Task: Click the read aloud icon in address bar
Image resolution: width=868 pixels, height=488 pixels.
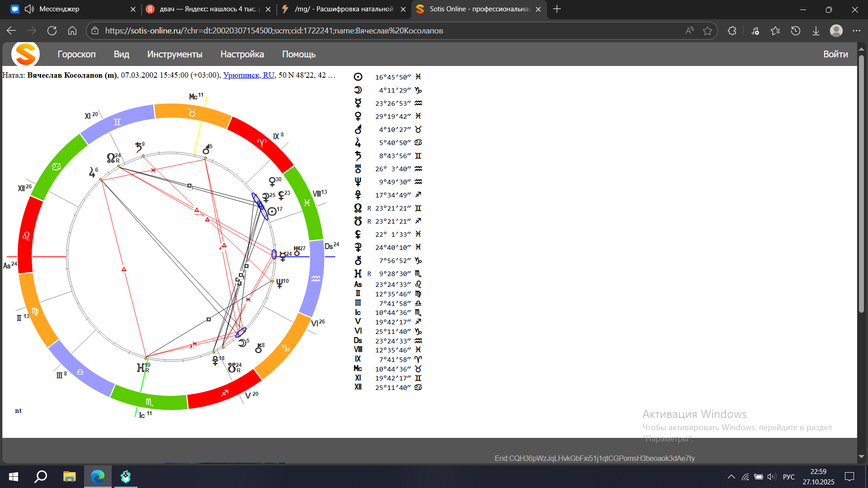Action: coord(689,31)
